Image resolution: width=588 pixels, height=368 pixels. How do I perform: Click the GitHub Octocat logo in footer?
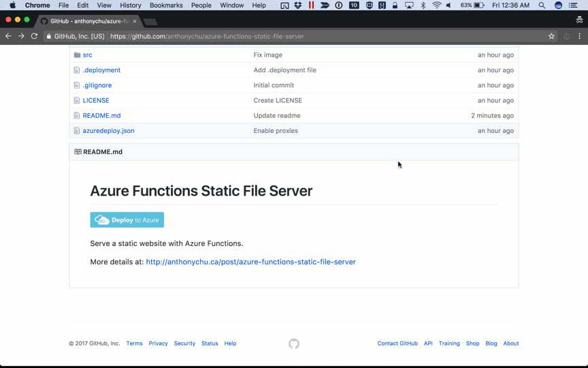[x=294, y=343]
